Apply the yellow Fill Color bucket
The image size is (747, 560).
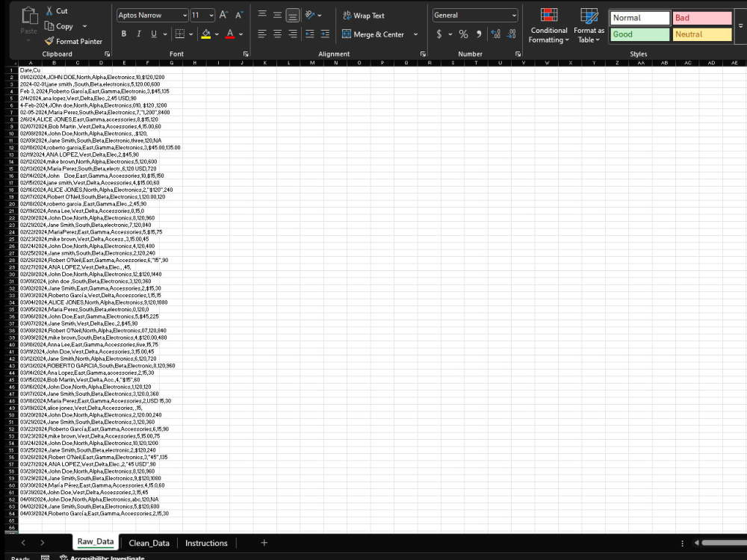point(206,34)
